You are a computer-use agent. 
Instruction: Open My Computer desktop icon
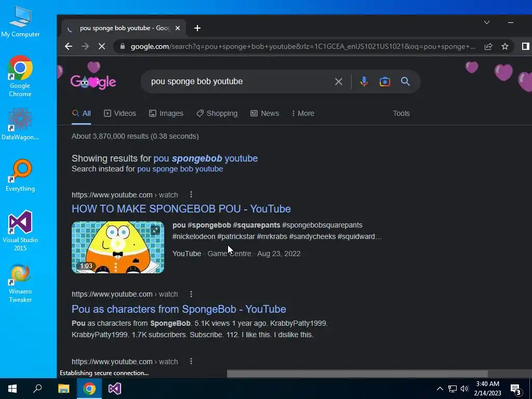(x=20, y=22)
